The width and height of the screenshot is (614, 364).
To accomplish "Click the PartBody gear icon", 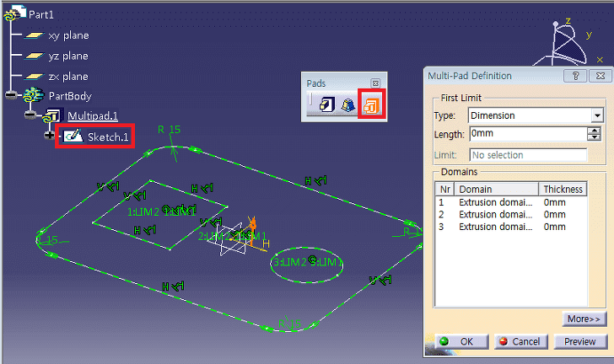I will coord(34,95).
